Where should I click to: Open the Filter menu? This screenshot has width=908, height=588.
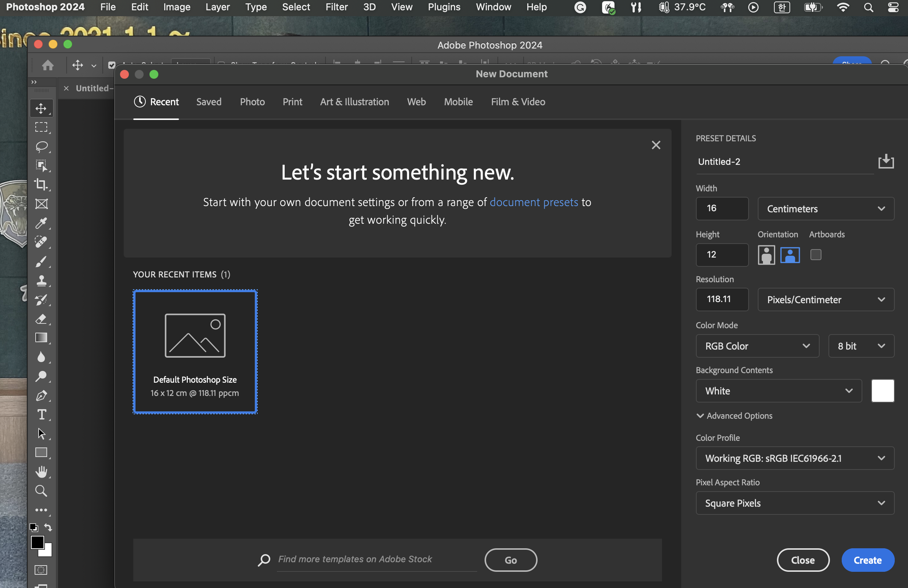pyautogui.click(x=336, y=7)
